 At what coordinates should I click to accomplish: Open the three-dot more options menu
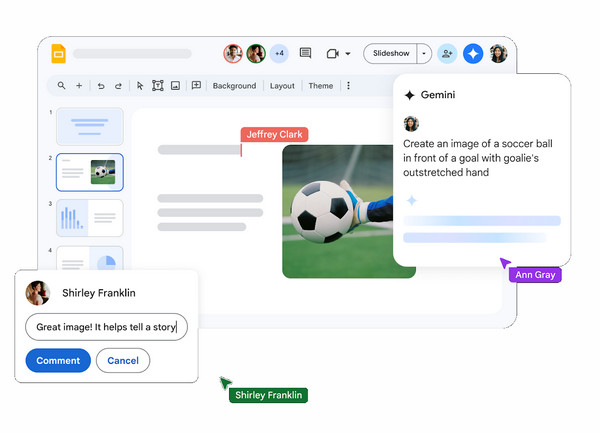click(x=348, y=86)
